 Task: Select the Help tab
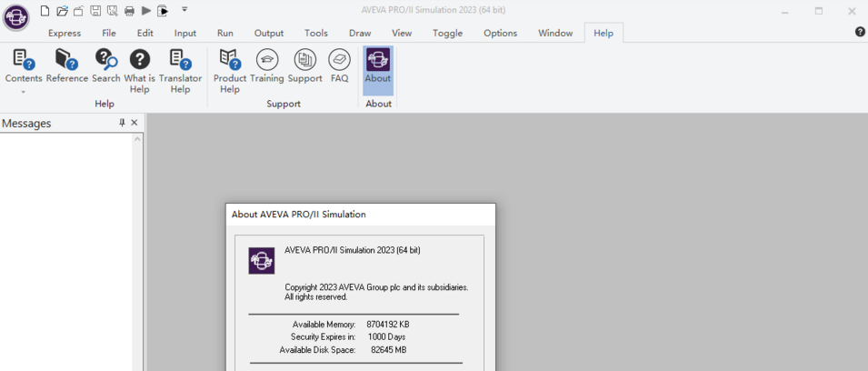point(604,34)
